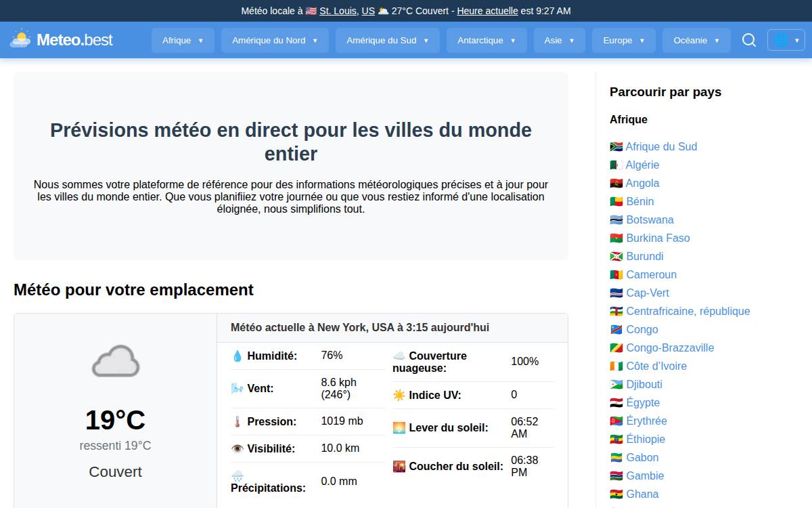Click the Botswana flag icon
Viewport: 812px width, 508px height.
pyautogui.click(x=616, y=219)
